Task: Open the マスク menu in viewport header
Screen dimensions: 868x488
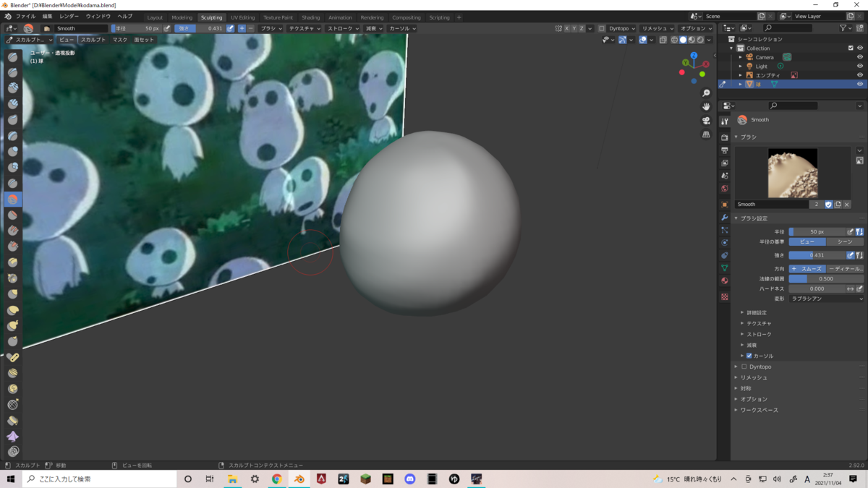Action: [119, 40]
